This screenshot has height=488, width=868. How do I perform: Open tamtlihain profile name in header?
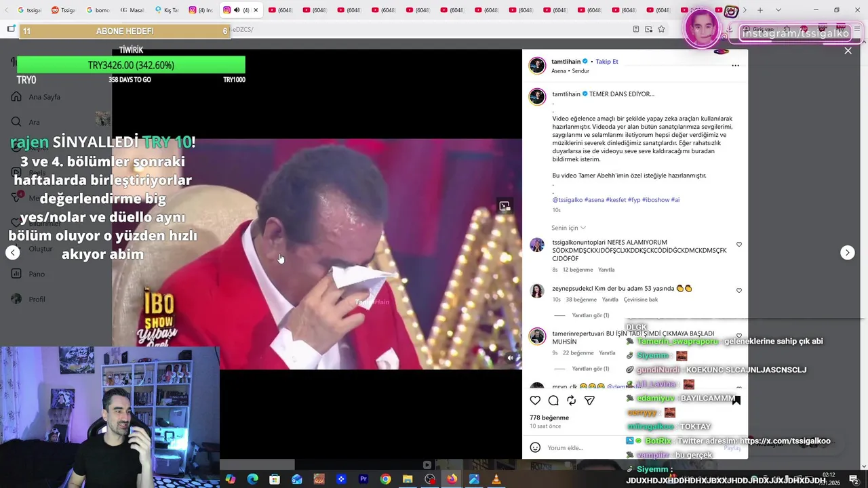[x=566, y=61]
